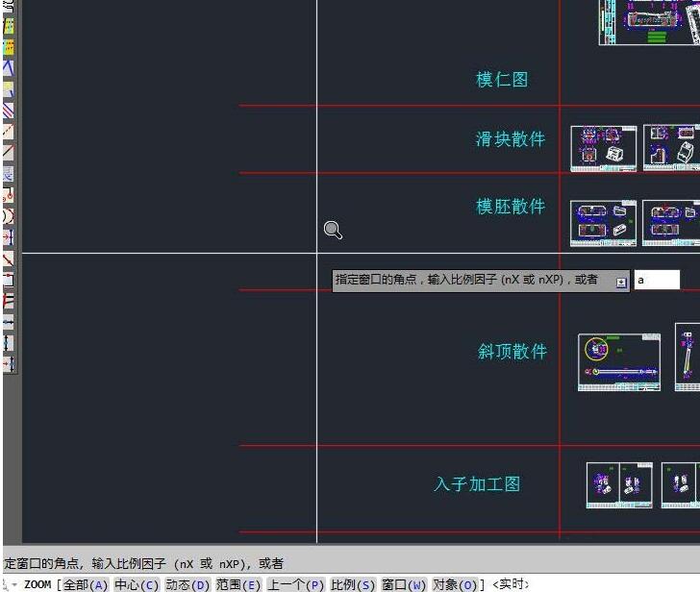The image size is (700, 592).
Task: Choose the 范围(E) zoom option
Action: (237, 584)
